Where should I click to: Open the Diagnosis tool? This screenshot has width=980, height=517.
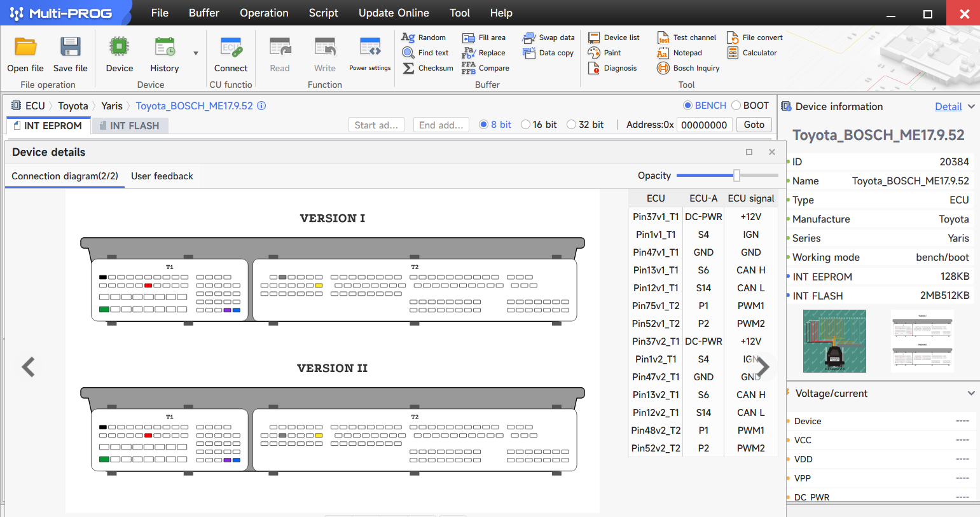[612, 68]
